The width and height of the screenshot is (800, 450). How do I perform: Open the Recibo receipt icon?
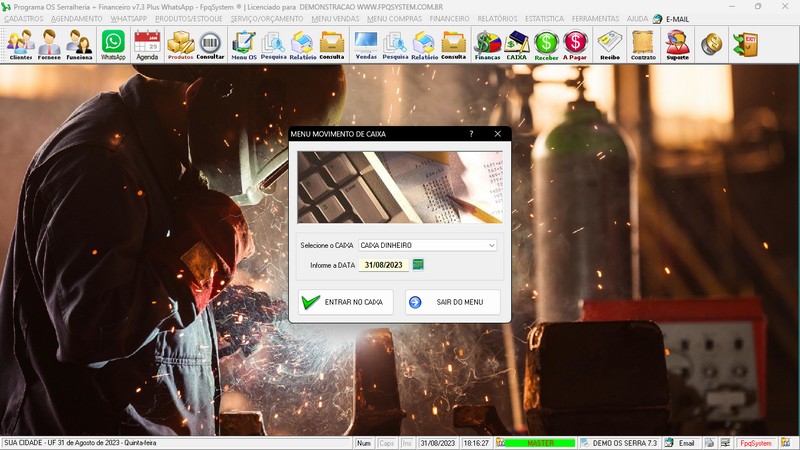610,45
